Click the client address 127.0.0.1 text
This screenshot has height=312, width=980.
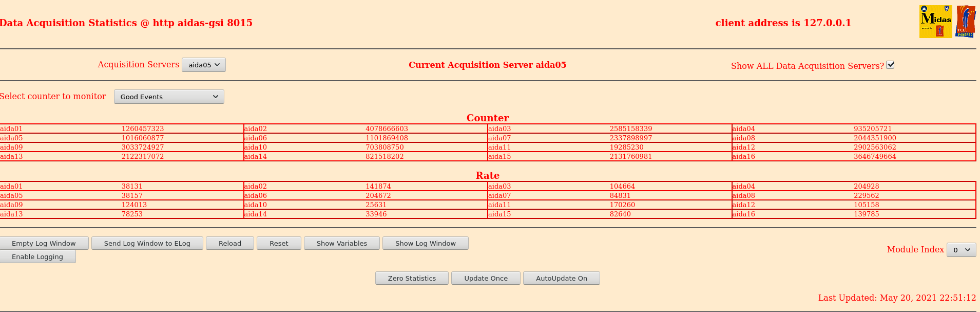783,23
